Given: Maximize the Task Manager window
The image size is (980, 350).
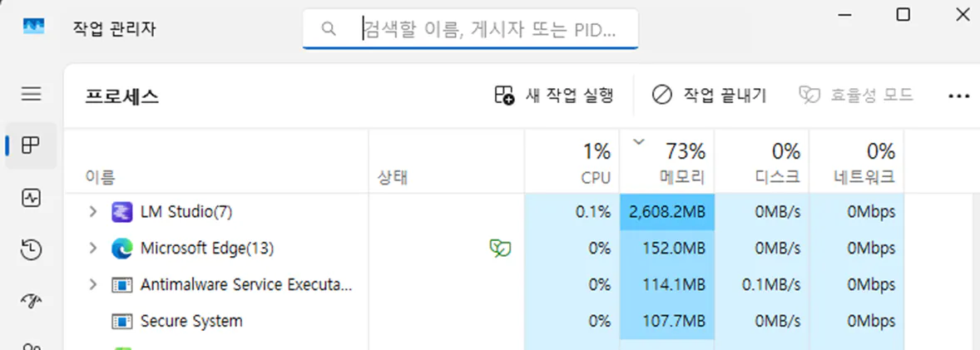Looking at the screenshot, I should 903,14.
